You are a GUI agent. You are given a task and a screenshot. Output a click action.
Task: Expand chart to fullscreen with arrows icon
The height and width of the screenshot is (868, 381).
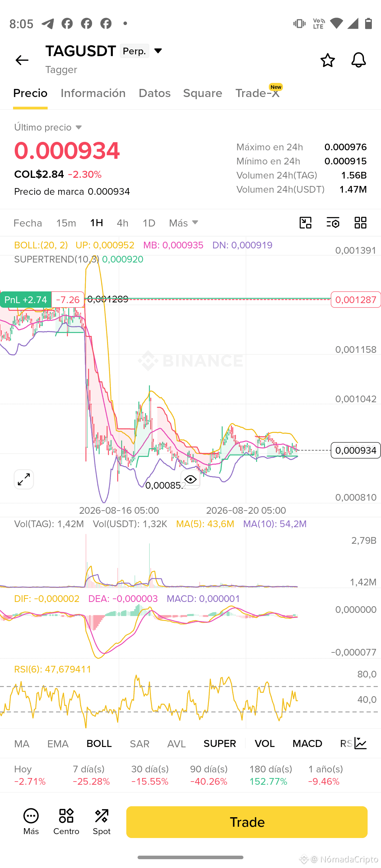click(24, 479)
